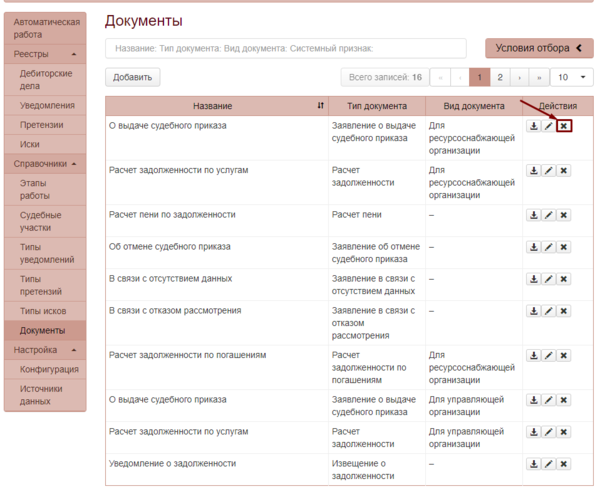Click 'Извещение о задолженности' cell text
The image size is (600, 489).
pos(363,470)
